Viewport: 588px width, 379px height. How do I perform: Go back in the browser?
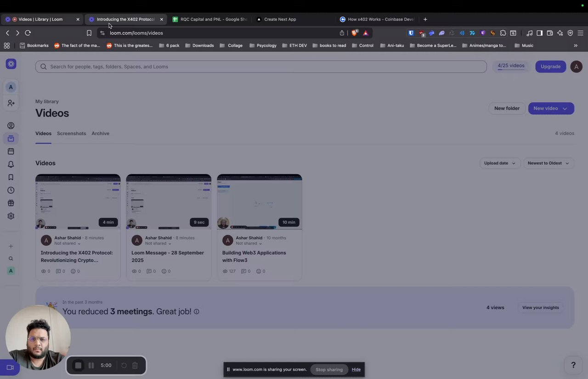click(x=7, y=33)
